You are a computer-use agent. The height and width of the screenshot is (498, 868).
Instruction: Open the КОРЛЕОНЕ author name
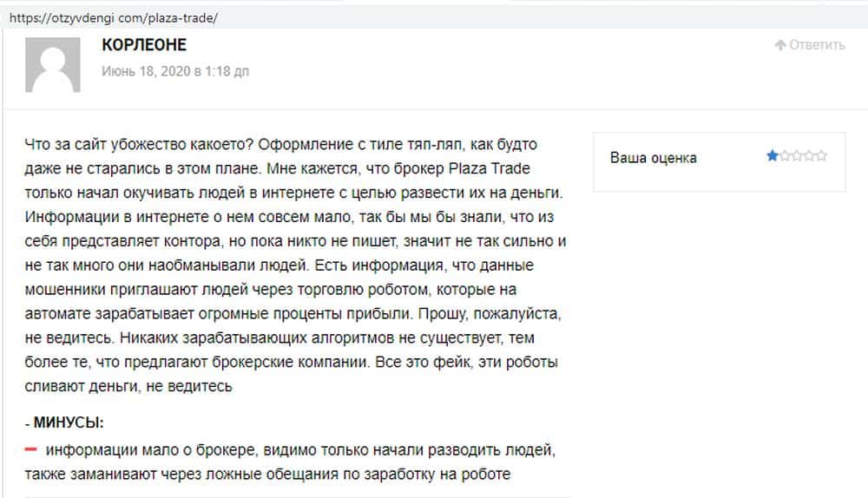(x=144, y=45)
